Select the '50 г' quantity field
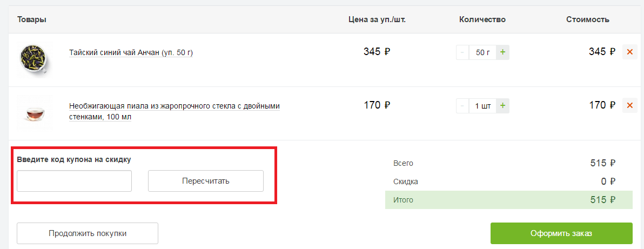 pyautogui.click(x=482, y=52)
